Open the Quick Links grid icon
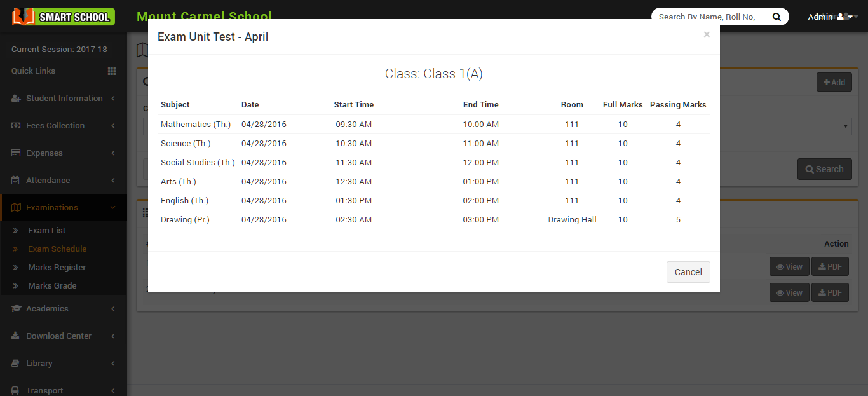 tap(112, 71)
